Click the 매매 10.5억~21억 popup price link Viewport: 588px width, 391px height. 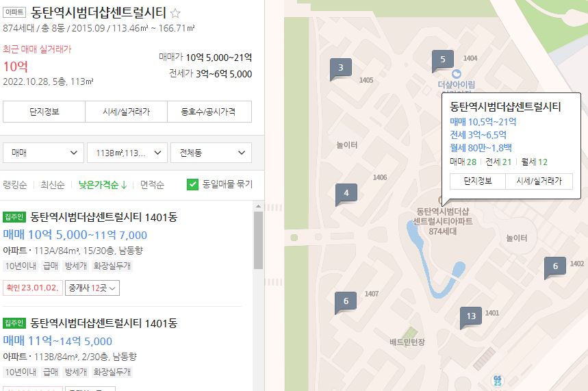[483, 122]
